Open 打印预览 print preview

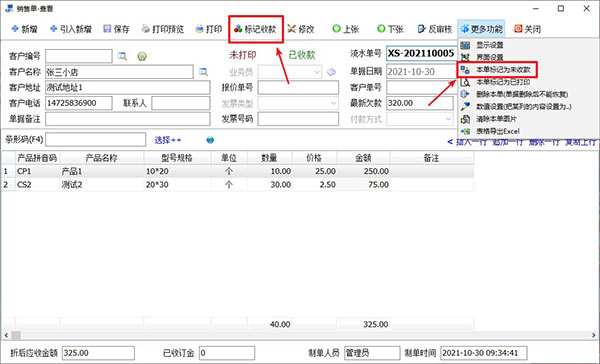[163, 29]
